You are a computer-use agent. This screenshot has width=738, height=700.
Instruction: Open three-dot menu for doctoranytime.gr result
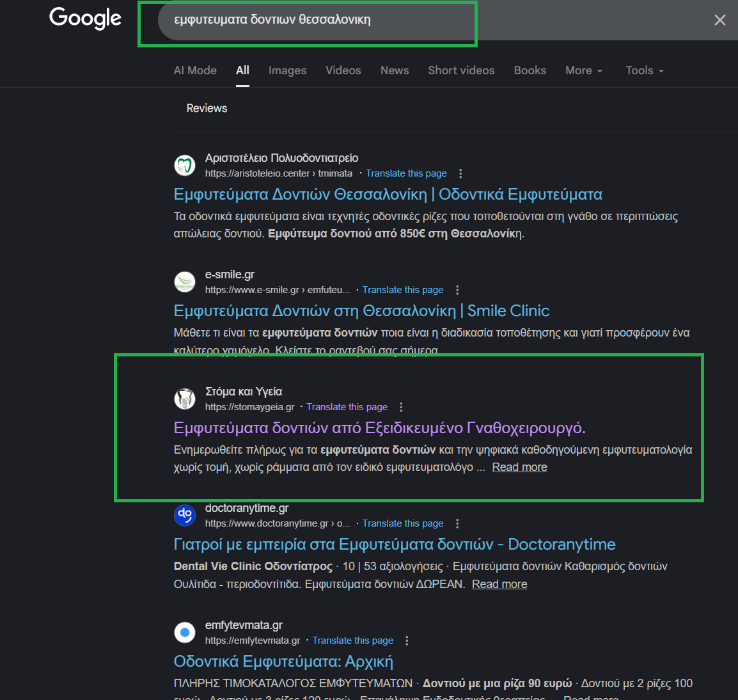click(x=457, y=523)
